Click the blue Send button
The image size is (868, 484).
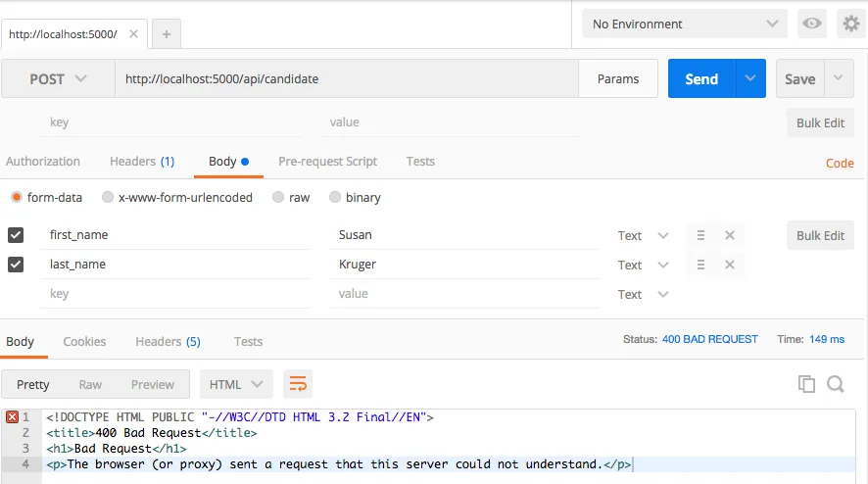pos(701,78)
